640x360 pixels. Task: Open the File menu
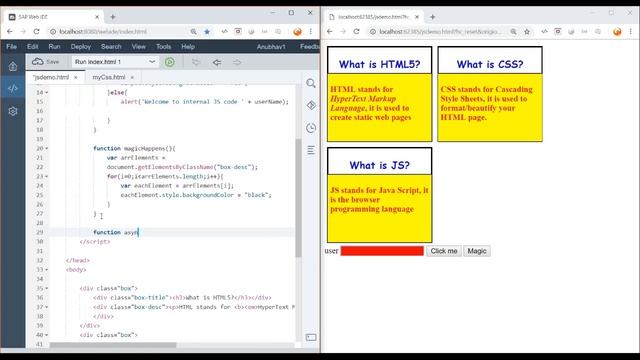pyautogui.click(x=11, y=47)
